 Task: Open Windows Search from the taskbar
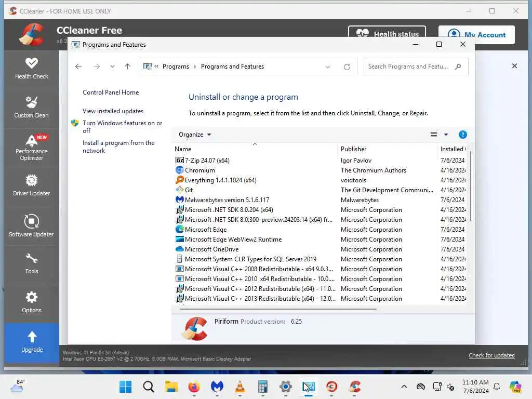(148, 387)
